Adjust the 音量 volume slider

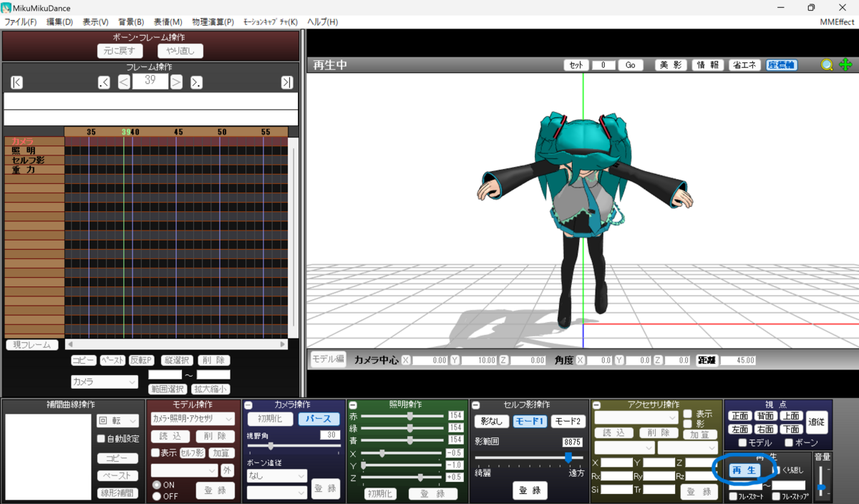821,488
